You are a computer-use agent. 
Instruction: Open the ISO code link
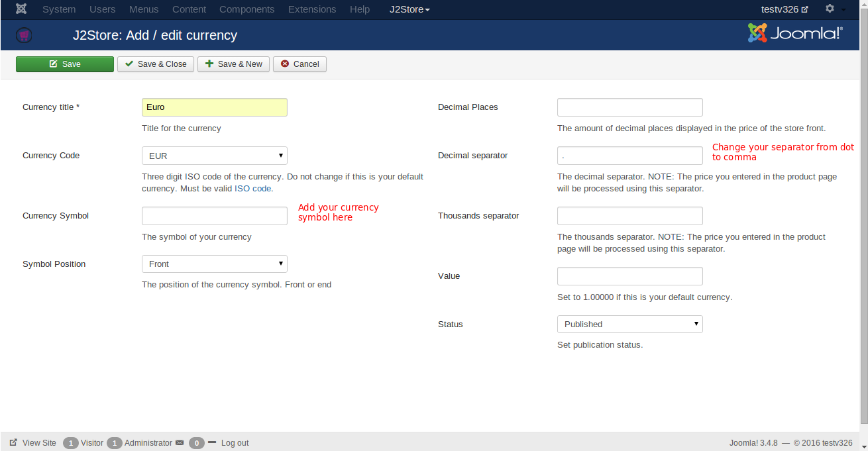click(x=252, y=189)
